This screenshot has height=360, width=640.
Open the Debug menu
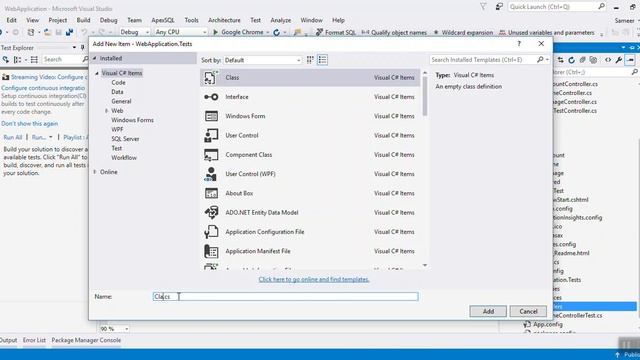tap(109, 20)
